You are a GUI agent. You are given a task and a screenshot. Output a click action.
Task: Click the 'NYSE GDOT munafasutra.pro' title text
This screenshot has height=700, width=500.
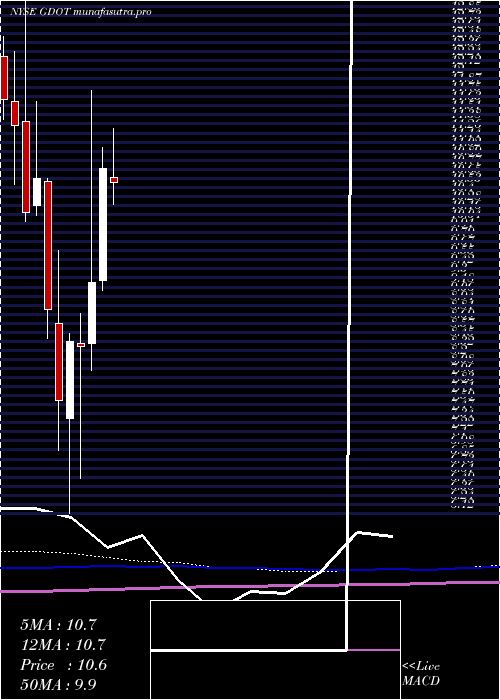click(80, 12)
